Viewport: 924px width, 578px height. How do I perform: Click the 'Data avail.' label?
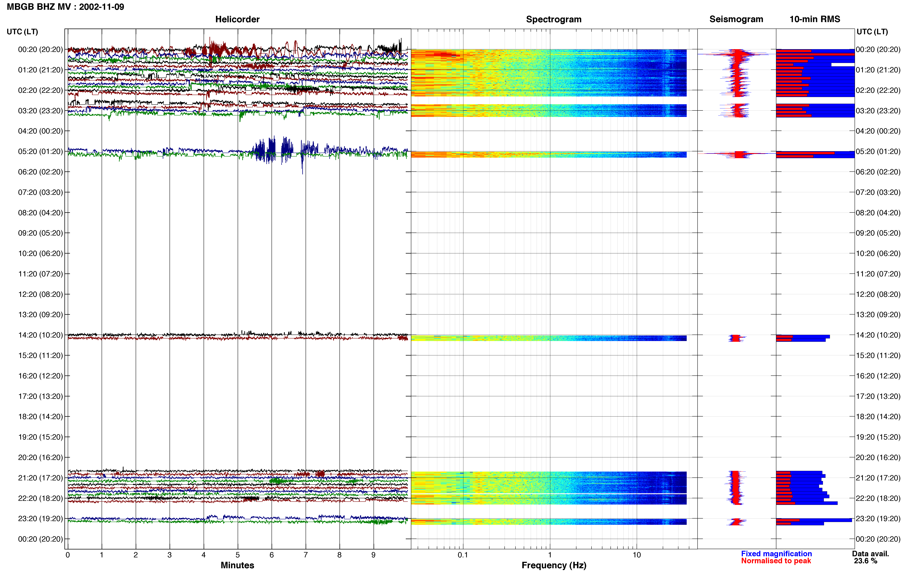(x=870, y=554)
